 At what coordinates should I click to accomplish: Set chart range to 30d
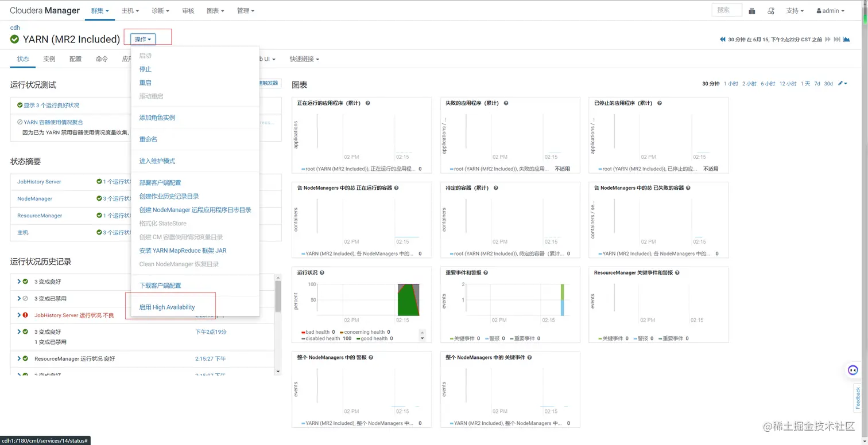pos(828,84)
